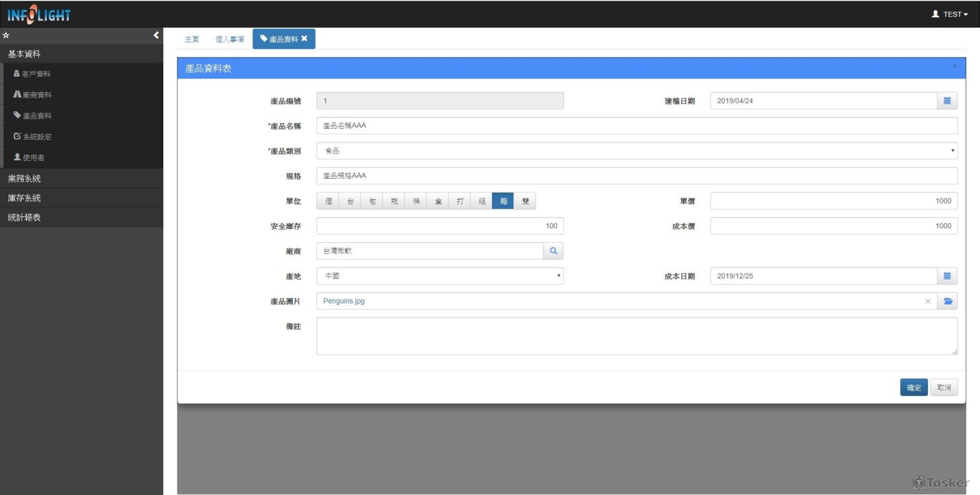Image resolution: width=980 pixels, height=495 pixels.
Task: Open calendar picker for 成本日期 field
Action: (x=947, y=276)
